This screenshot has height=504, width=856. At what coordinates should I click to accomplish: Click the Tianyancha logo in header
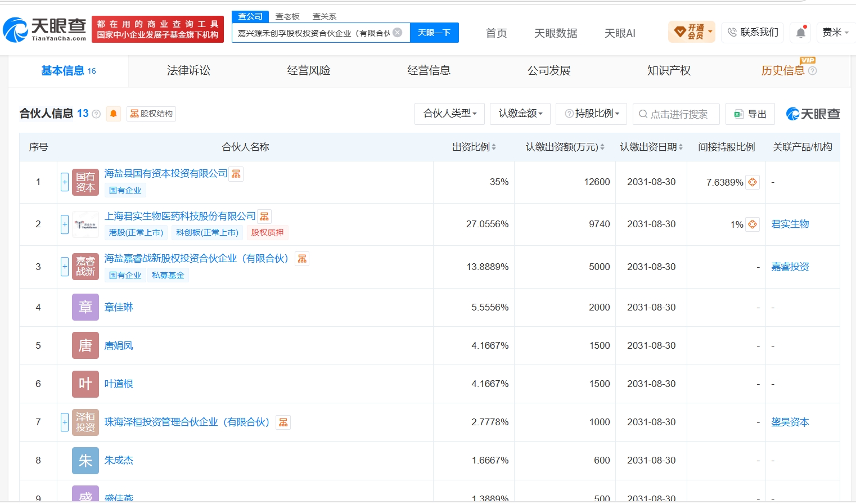click(x=44, y=29)
